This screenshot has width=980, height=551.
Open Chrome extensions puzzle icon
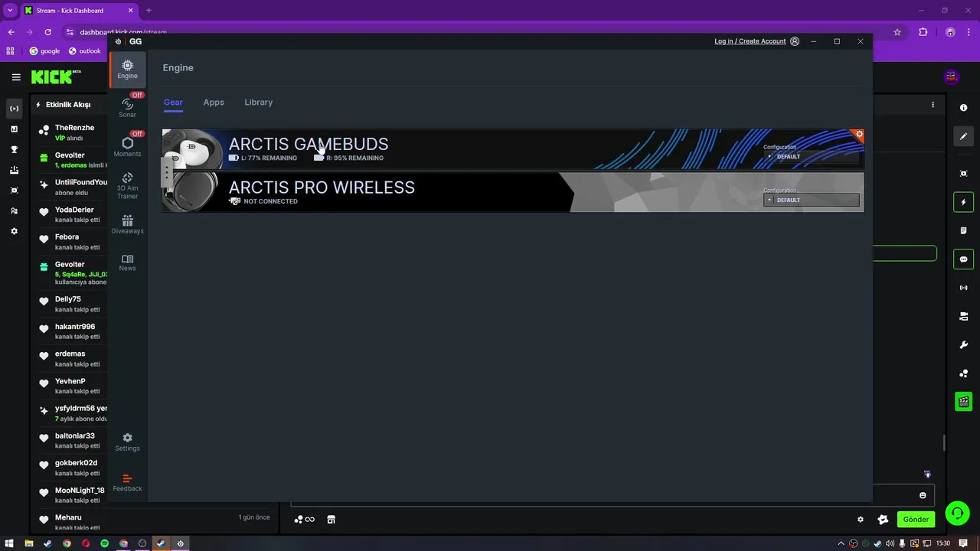[923, 32]
